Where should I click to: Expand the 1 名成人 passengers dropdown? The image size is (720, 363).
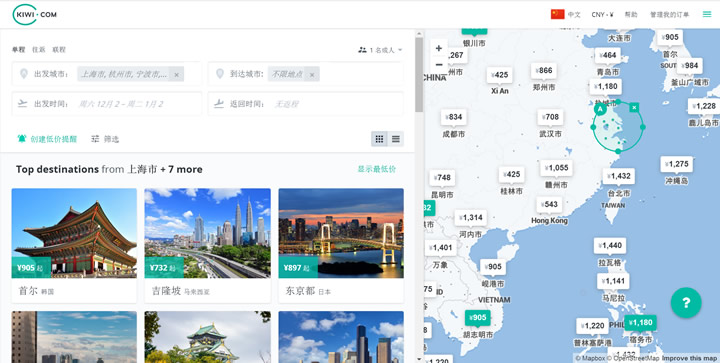(380, 50)
